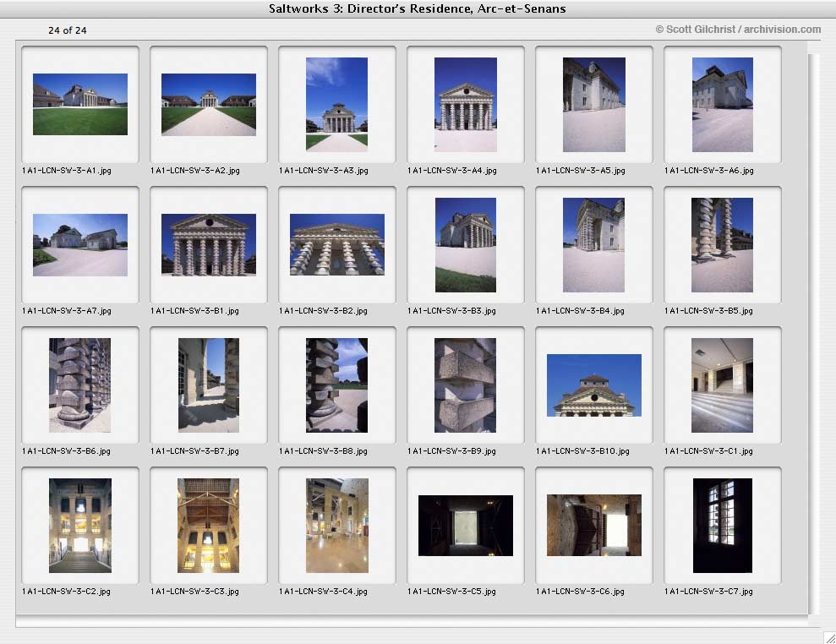Click filename label 1A1-LCN-SW-3-C7.jpg
This screenshot has width=836, height=644.
(708, 592)
